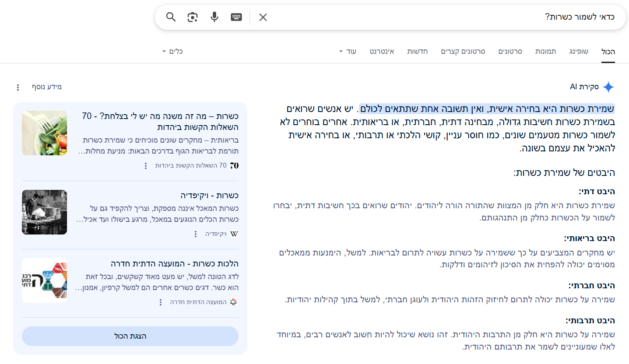Start a voice search with the microphone
The height and width of the screenshot is (364, 629).
tap(214, 17)
